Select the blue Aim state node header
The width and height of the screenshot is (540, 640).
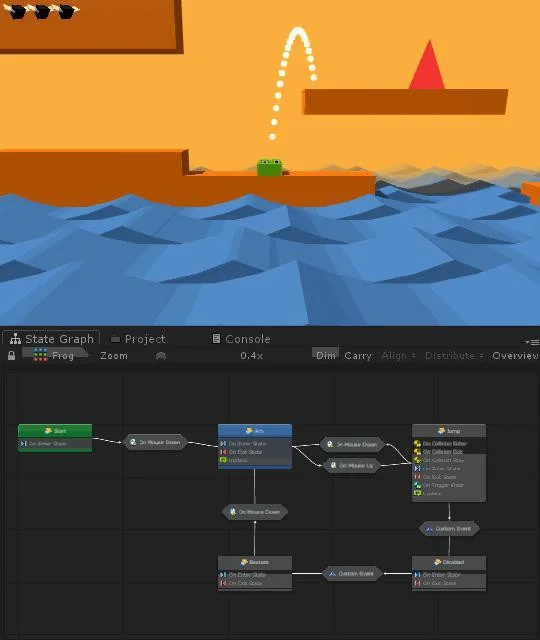click(255, 431)
